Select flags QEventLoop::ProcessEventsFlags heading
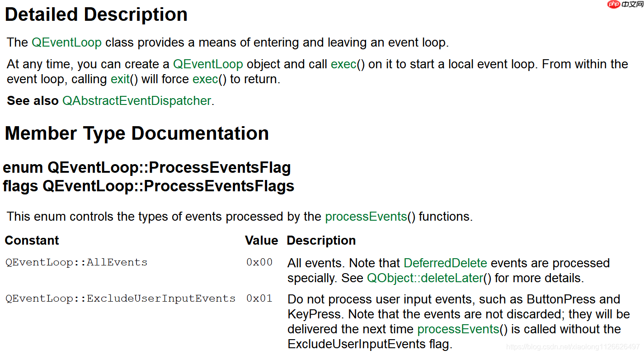 pyautogui.click(x=149, y=186)
